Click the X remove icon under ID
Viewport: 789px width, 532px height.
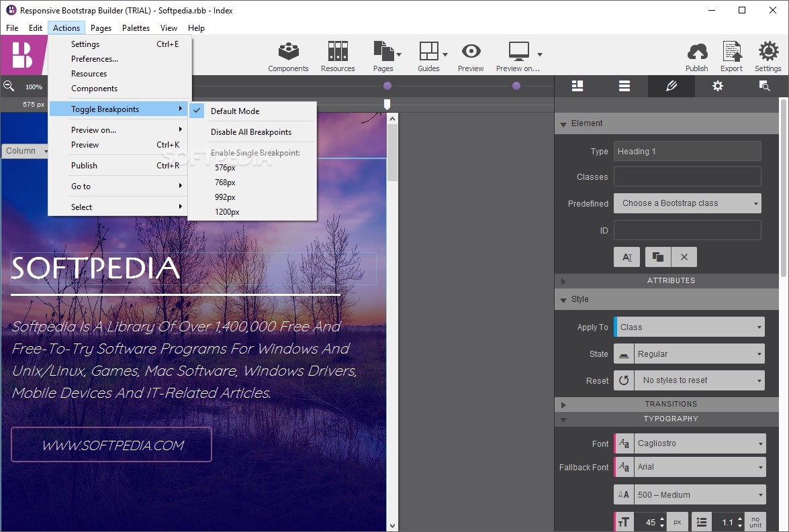click(684, 257)
